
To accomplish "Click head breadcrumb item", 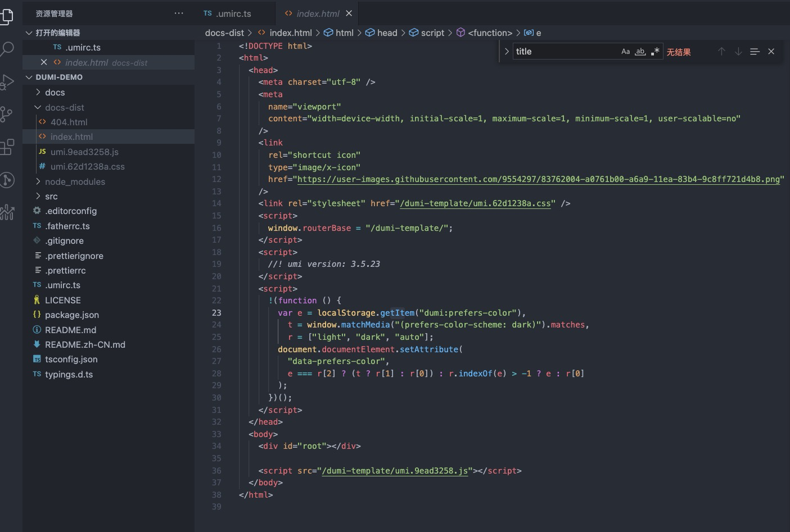I will click(381, 33).
